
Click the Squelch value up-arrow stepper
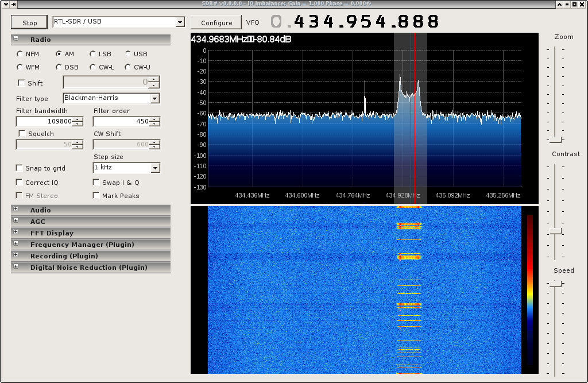77,142
